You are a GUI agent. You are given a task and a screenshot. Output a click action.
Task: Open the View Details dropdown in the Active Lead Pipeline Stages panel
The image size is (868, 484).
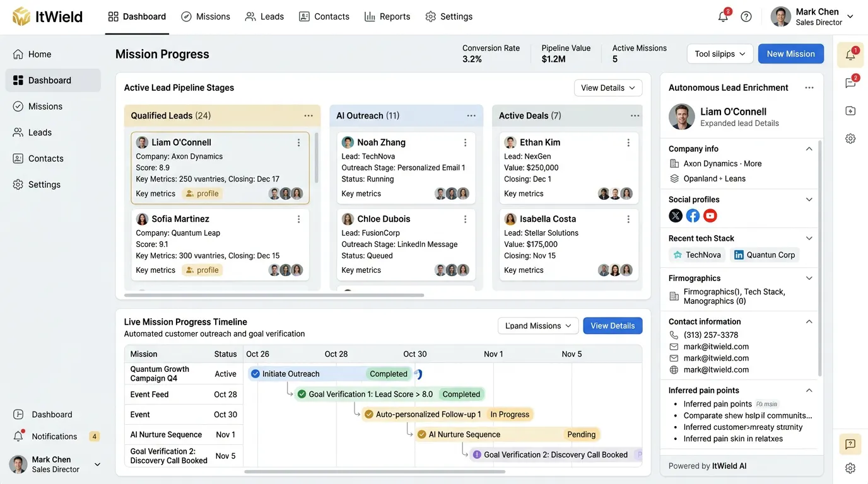[x=608, y=88]
